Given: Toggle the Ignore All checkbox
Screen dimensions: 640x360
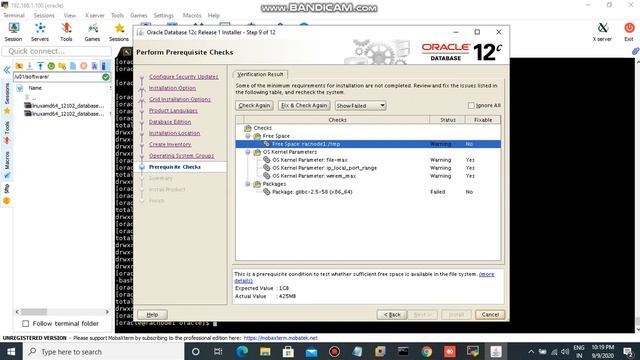Looking at the screenshot, I should pos(471,105).
